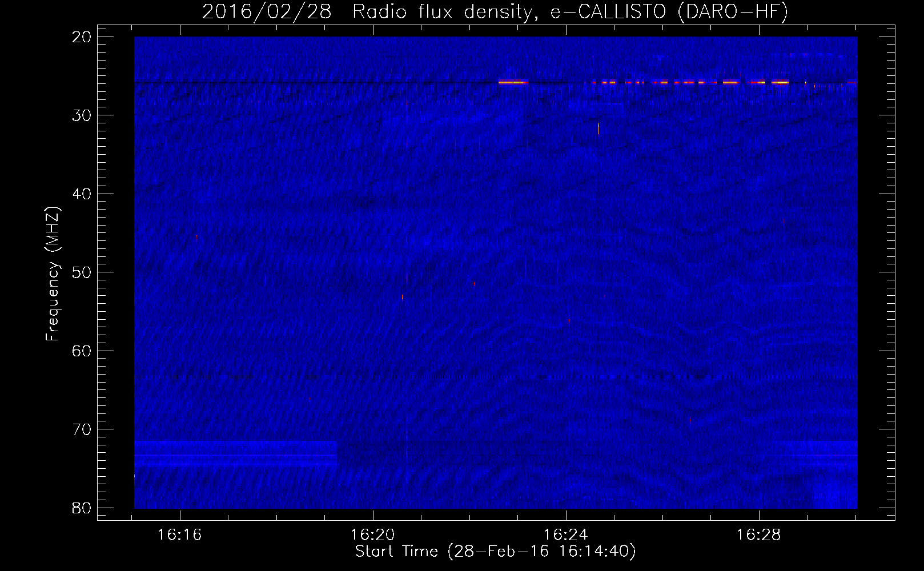Click the time tick label '16:28'
The image size is (924, 571).
point(758,535)
